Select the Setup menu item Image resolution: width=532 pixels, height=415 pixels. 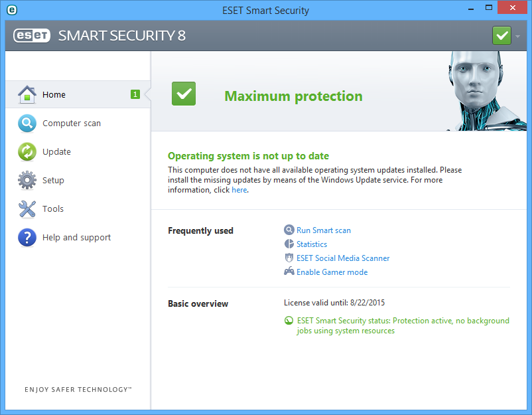pos(53,181)
